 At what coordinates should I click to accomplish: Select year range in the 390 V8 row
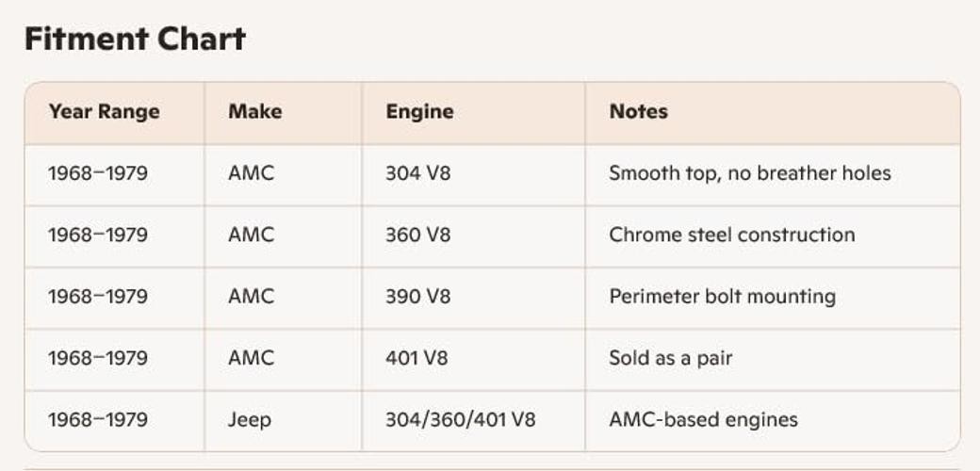pos(98,296)
